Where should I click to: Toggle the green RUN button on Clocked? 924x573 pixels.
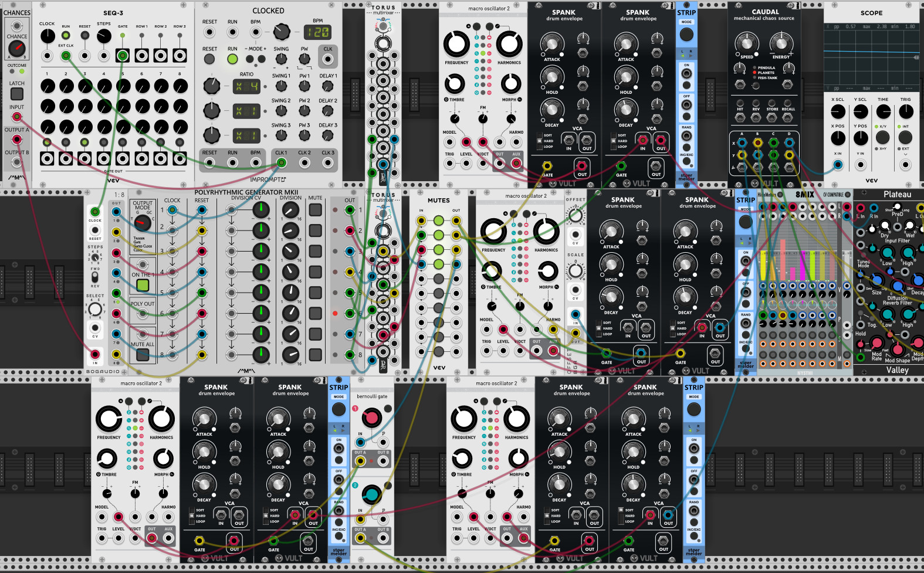[232, 59]
